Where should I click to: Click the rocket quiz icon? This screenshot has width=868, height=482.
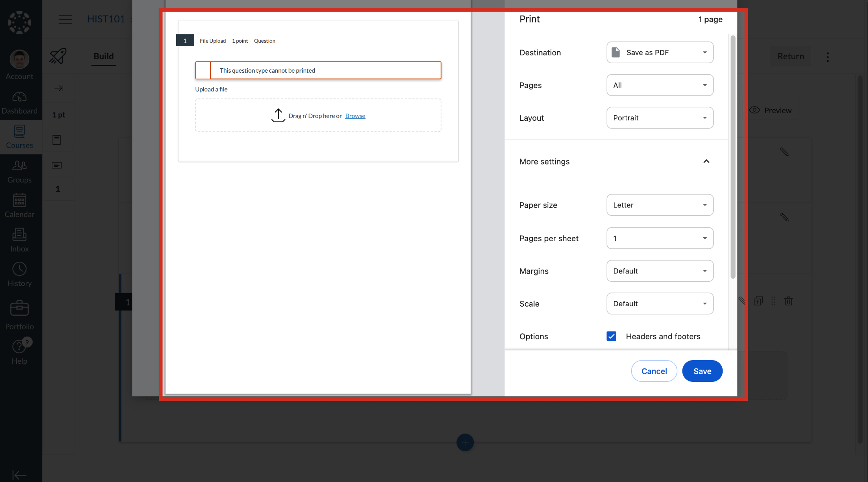click(58, 56)
